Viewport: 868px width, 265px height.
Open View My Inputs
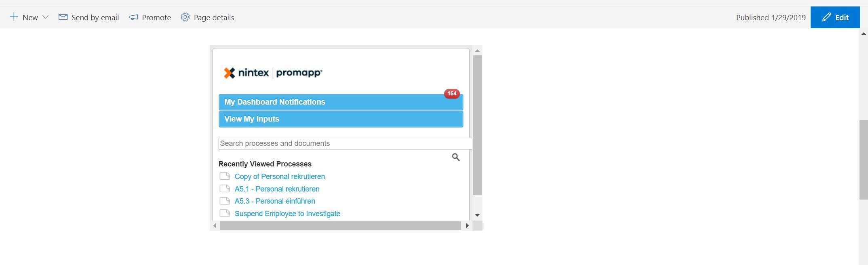341,119
